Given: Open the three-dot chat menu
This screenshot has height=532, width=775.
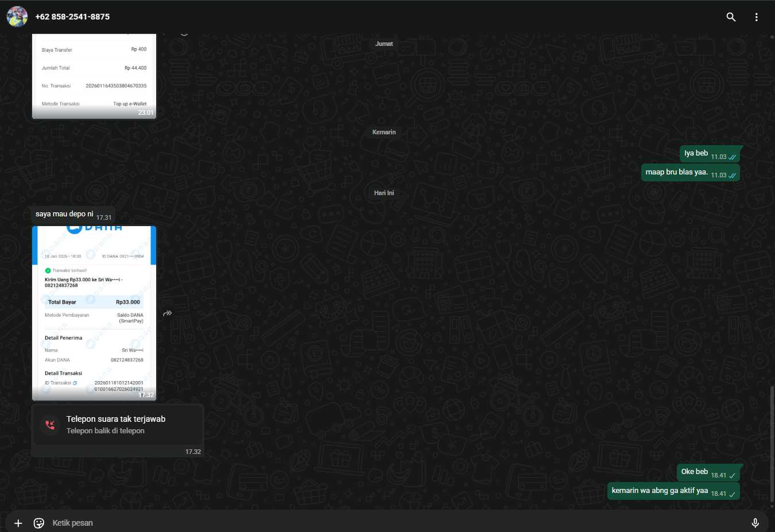Looking at the screenshot, I should [x=756, y=17].
